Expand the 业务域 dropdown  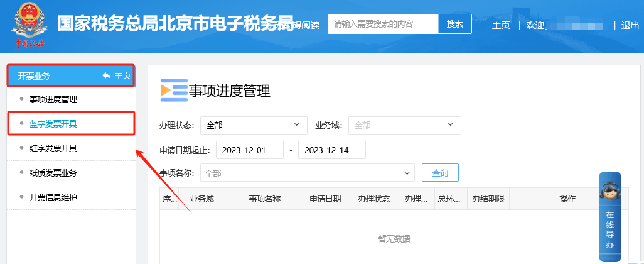[x=404, y=125]
